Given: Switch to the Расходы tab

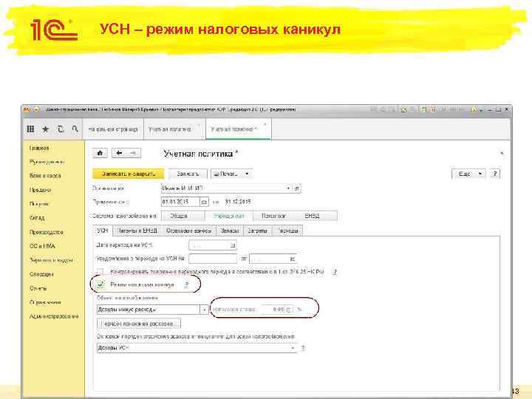Looking at the screenshot, I should pyautogui.click(x=287, y=231).
